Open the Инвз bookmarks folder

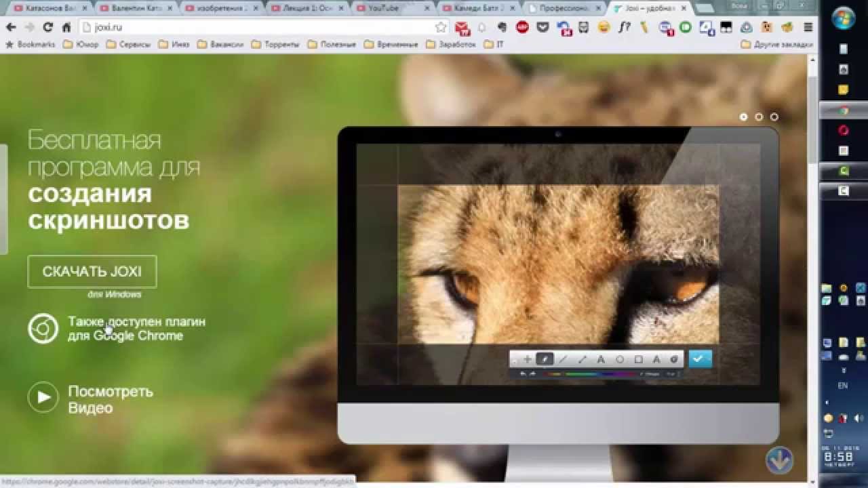(174, 45)
